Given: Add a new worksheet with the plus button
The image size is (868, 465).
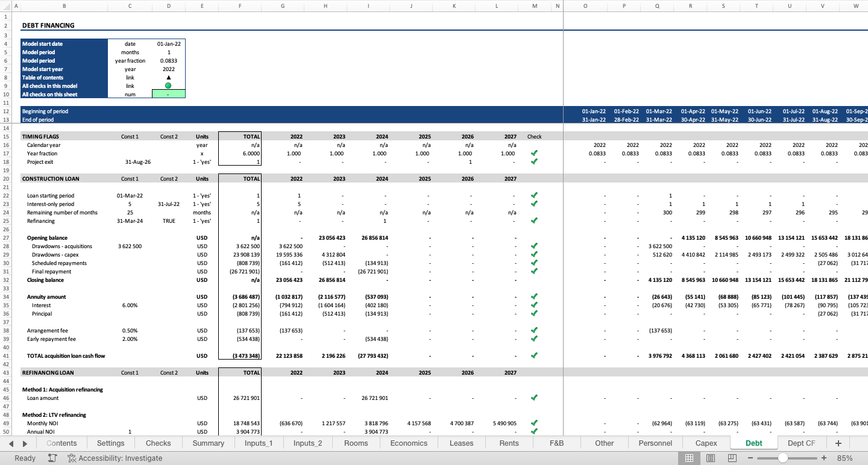Looking at the screenshot, I should click(x=838, y=443).
